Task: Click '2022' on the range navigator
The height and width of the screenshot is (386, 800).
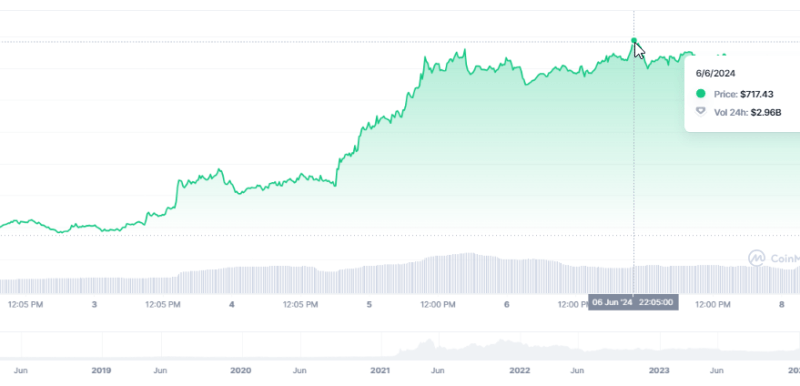Action: click(x=520, y=370)
